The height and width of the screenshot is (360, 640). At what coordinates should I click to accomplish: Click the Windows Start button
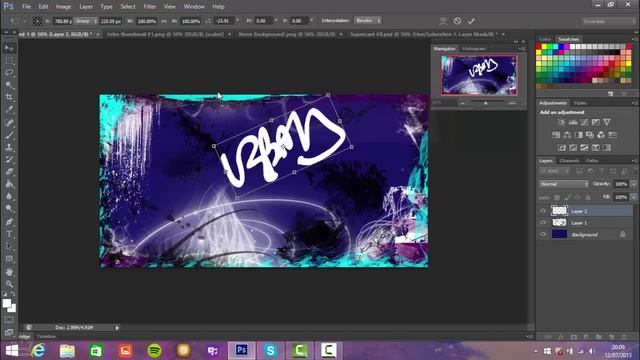tap(11, 351)
